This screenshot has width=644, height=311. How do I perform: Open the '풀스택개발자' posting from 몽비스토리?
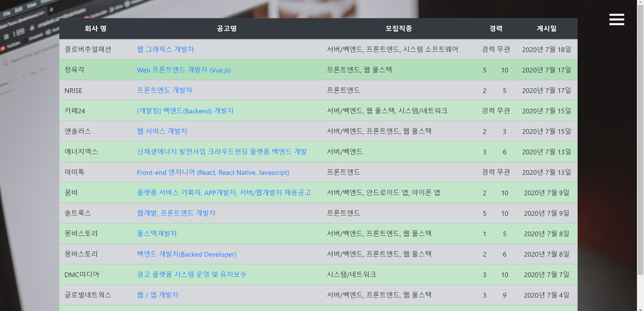point(157,234)
